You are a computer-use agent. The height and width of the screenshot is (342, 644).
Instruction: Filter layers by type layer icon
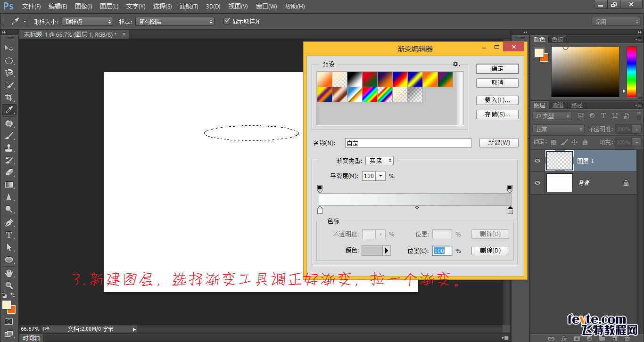click(x=603, y=115)
